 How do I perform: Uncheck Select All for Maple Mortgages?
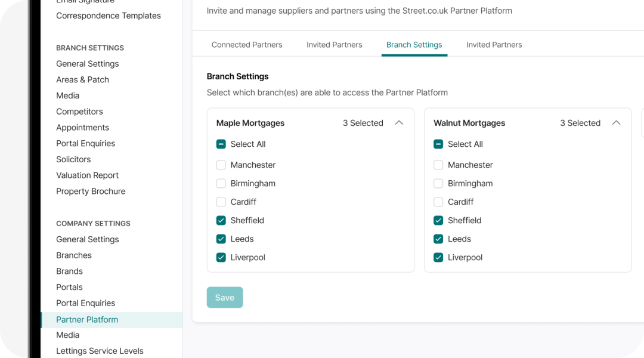221,144
